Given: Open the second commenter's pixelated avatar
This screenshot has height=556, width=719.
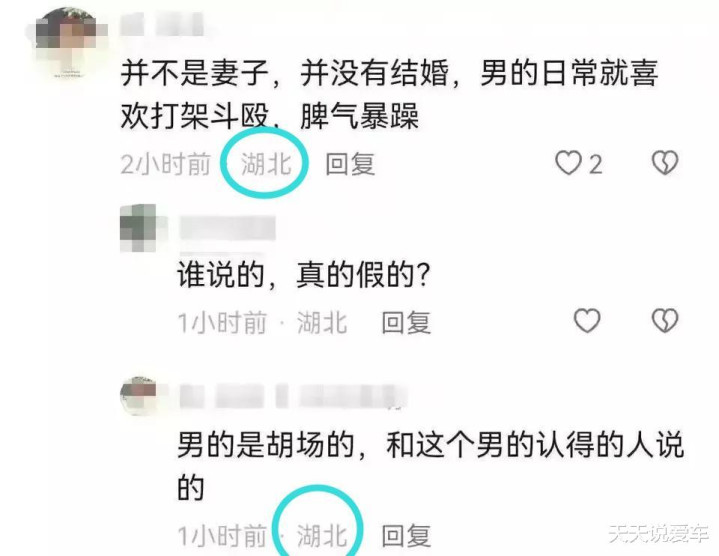Looking at the screenshot, I should (138, 228).
